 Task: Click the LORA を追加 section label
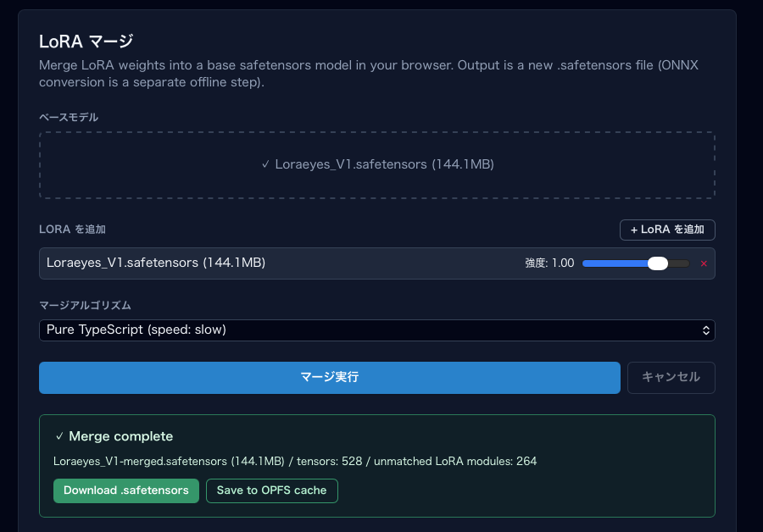(x=72, y=230)
